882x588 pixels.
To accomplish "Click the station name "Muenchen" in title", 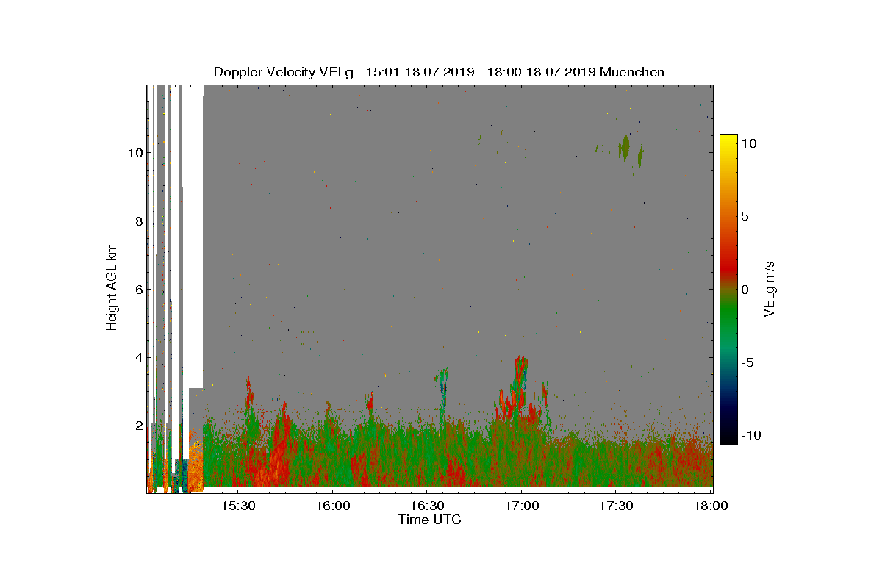I will (632, 72).
